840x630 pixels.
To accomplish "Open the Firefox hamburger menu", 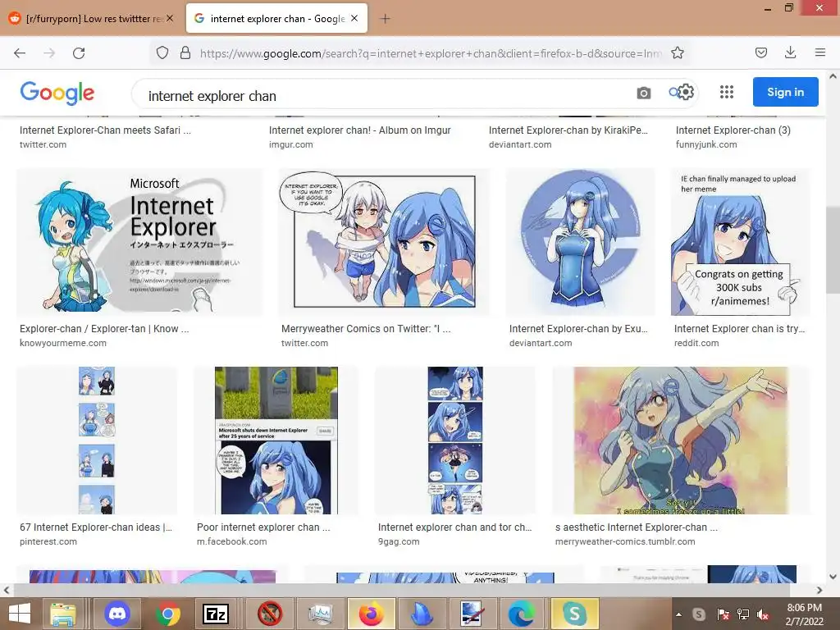I will coord(819,52).
